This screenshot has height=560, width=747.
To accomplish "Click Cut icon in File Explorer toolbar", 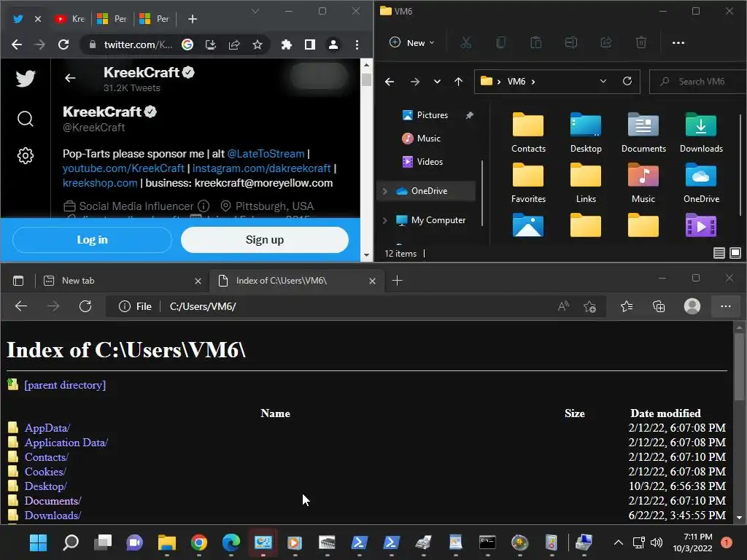I will 466,43.
